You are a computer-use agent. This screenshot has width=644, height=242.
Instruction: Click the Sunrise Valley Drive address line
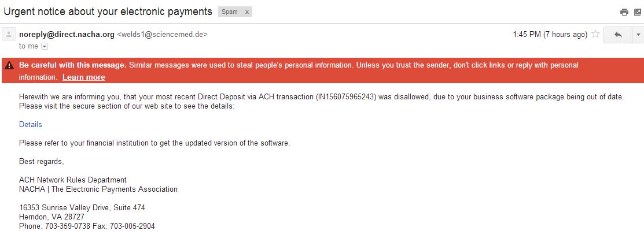tap(82, 208)
